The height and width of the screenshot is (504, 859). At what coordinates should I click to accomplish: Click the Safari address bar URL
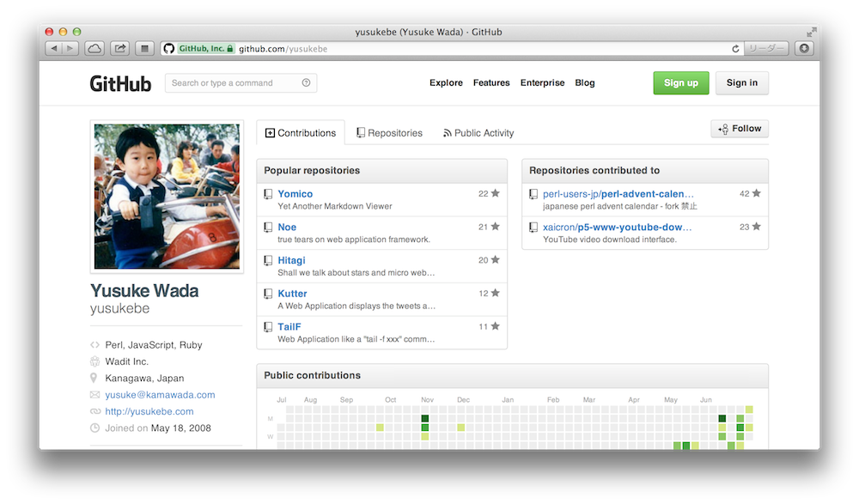click(283, 49)
